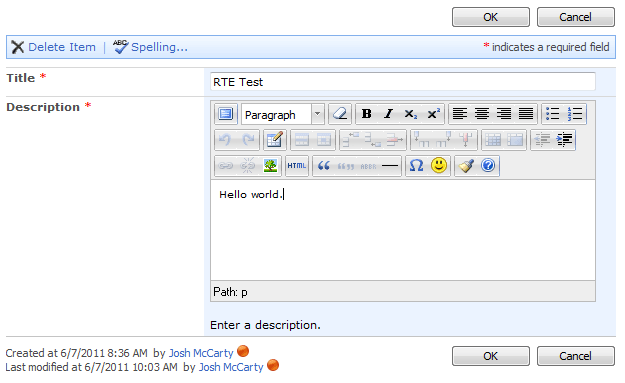Open table row properties
This screenshot has height=383, width=625.
click(302, 140)
